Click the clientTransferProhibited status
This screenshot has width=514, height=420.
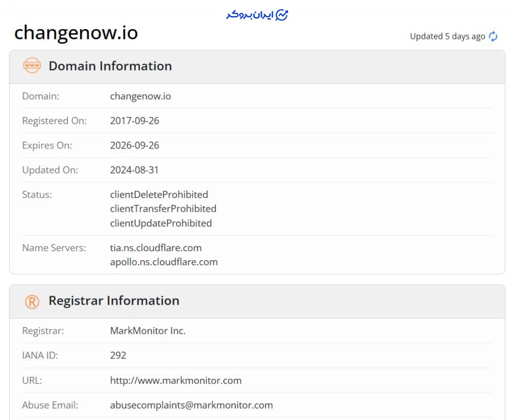pos(163,209)
